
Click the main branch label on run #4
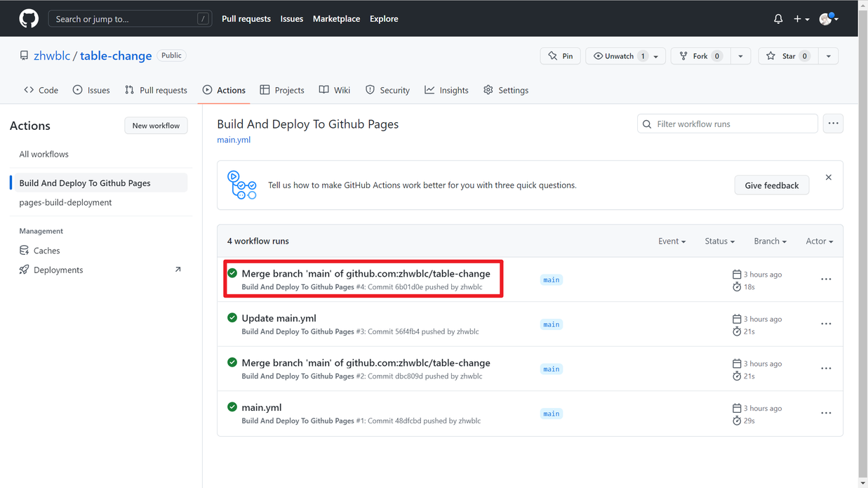point(552,279)
